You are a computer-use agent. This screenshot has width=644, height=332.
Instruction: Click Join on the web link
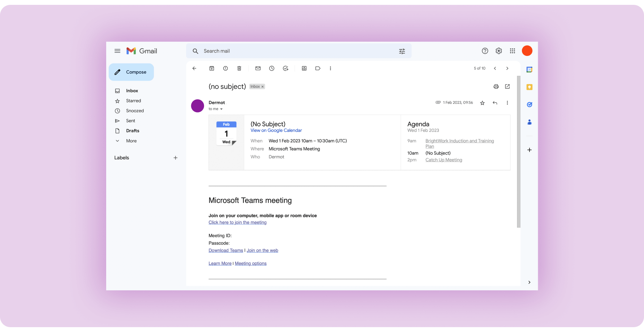[x=262, y=250]
